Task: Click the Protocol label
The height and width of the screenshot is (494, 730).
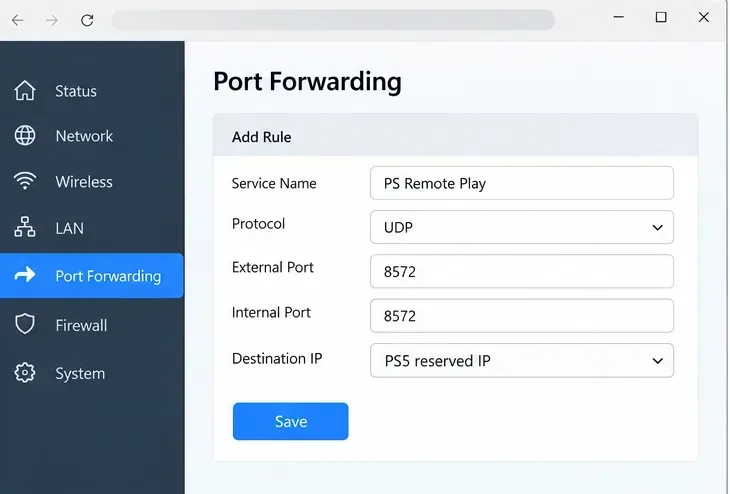Action: click(258, 223)
